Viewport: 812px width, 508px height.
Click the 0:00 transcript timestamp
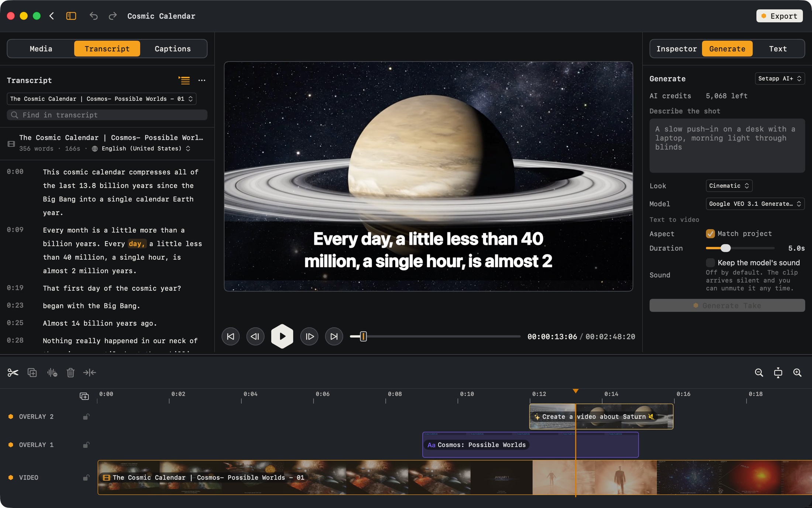15,171
